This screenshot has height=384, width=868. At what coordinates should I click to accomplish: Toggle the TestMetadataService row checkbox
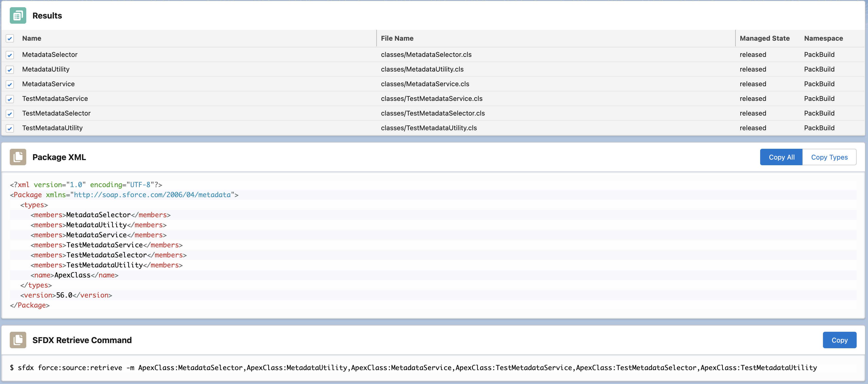[x=10, y=99]
